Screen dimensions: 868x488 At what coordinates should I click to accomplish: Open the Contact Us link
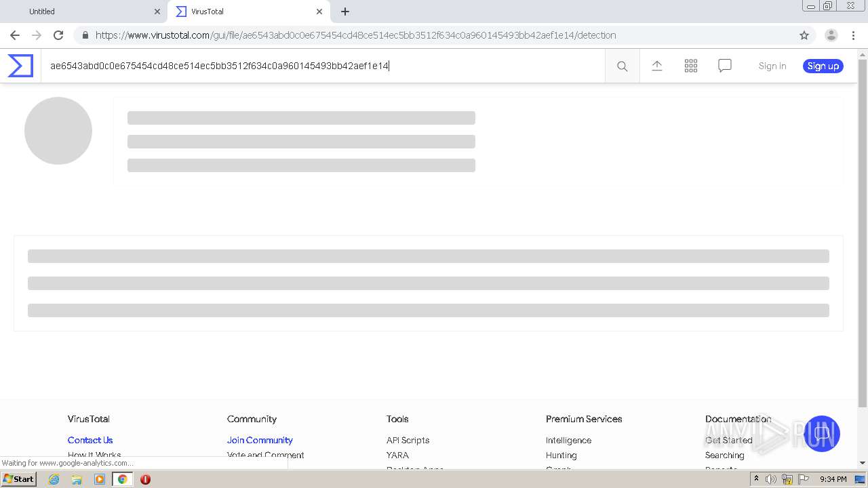point(90,440)
